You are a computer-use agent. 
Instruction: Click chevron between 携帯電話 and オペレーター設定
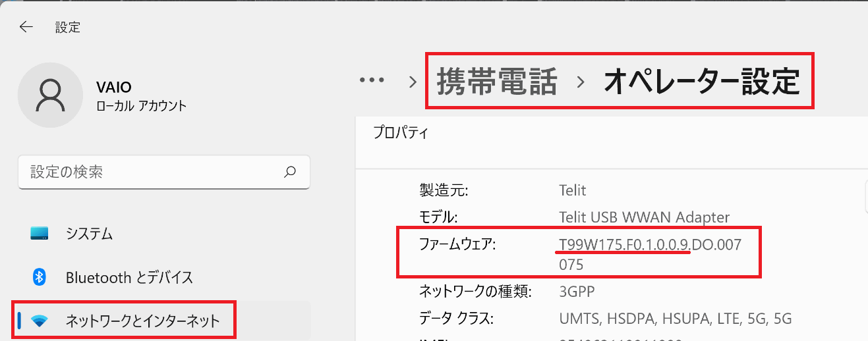pos(581,82)
